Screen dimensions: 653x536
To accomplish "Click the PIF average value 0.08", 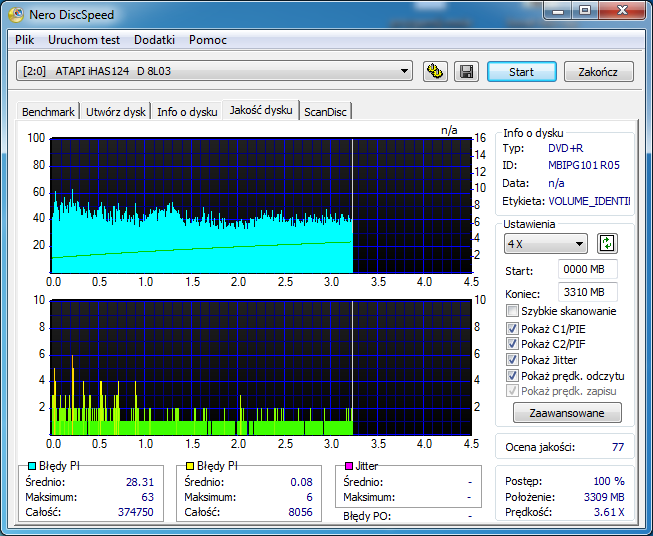I will click(301, 482).
